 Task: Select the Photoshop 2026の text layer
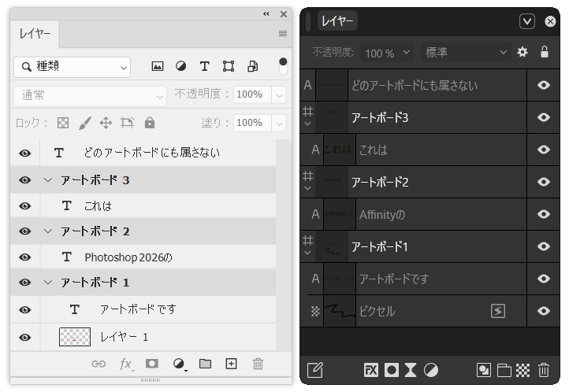tap(128, 257)
